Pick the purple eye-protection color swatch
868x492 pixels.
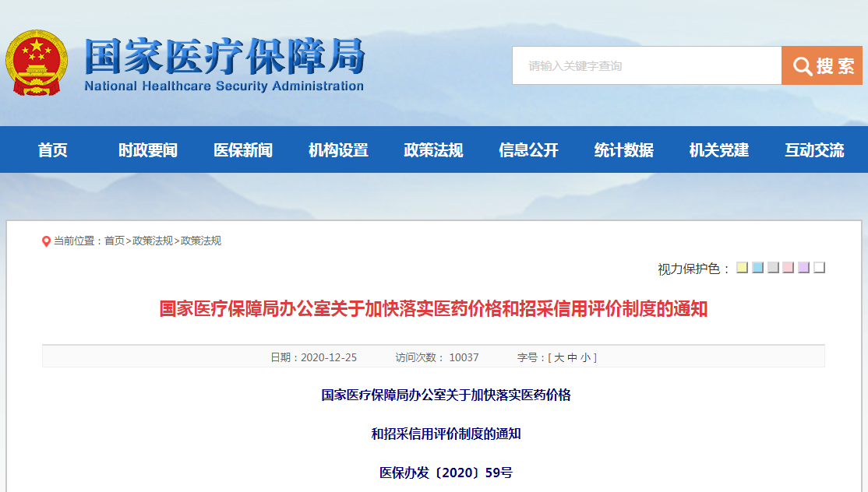pos(803,268)
